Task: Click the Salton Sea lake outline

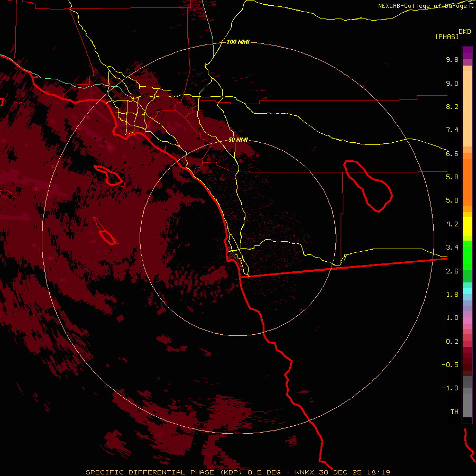Action: coord(368,186)
